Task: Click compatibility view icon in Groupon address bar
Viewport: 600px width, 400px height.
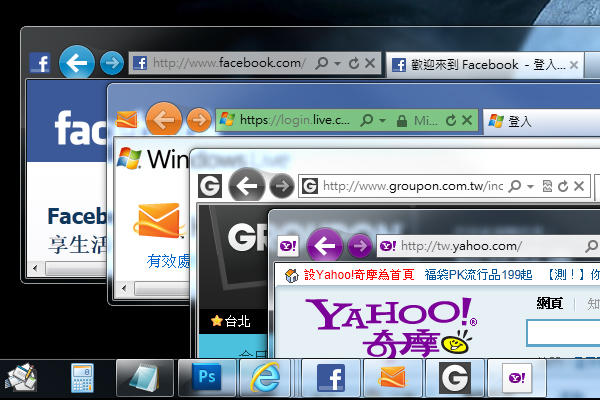Action: (x=548, y=186)
